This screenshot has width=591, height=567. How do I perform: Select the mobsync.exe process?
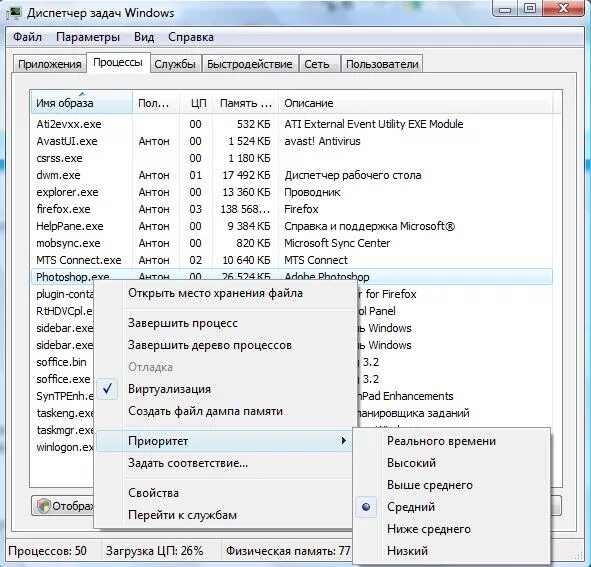pos(292,243)
